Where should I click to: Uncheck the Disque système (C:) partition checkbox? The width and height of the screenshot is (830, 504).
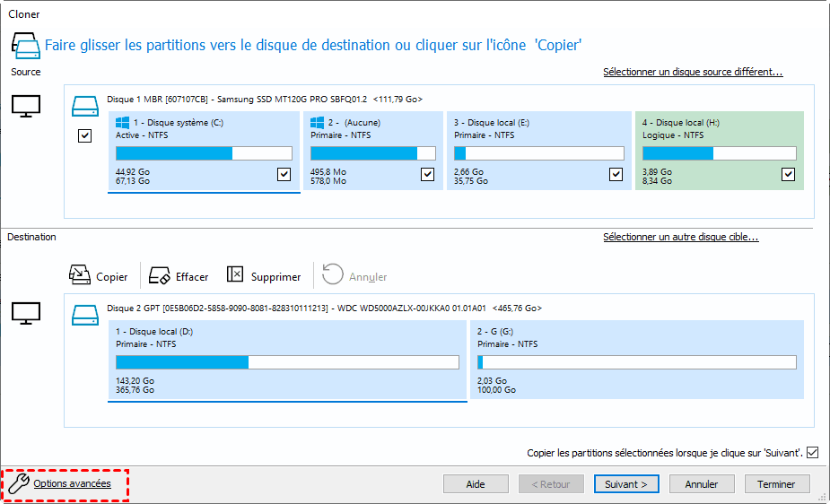click(284, 175)
